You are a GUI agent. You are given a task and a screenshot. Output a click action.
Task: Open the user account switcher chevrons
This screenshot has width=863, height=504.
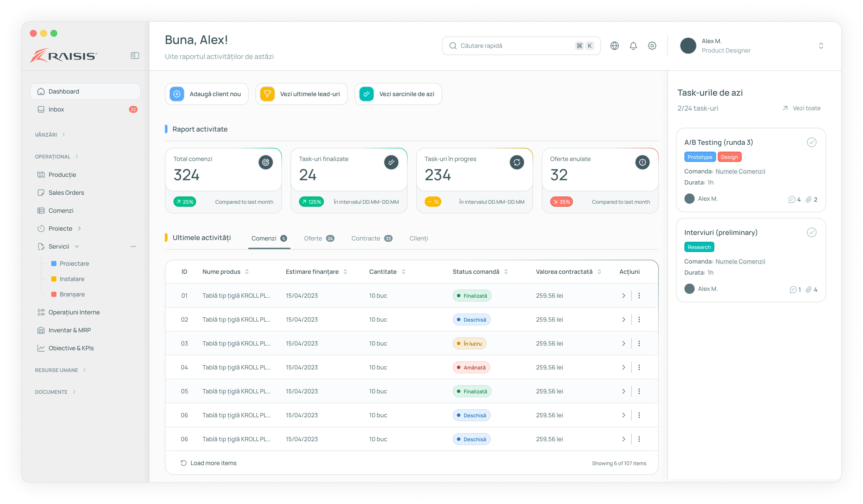(x=821, y=46)
